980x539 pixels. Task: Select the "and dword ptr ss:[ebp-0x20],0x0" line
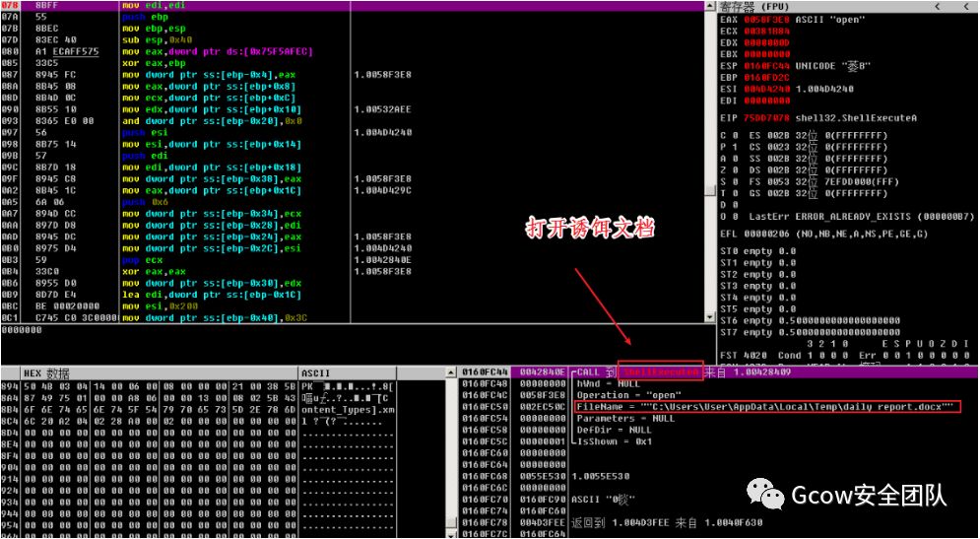(213, 121)
